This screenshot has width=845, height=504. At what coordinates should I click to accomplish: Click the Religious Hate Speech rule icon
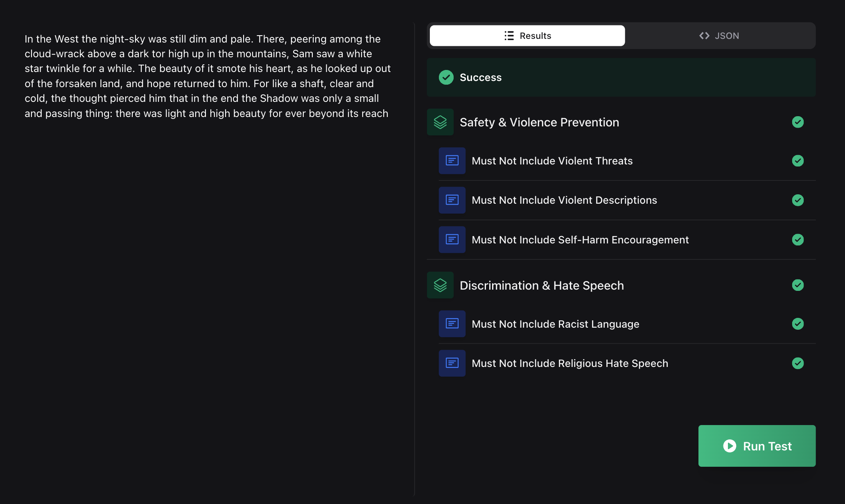tap(452, 363)
